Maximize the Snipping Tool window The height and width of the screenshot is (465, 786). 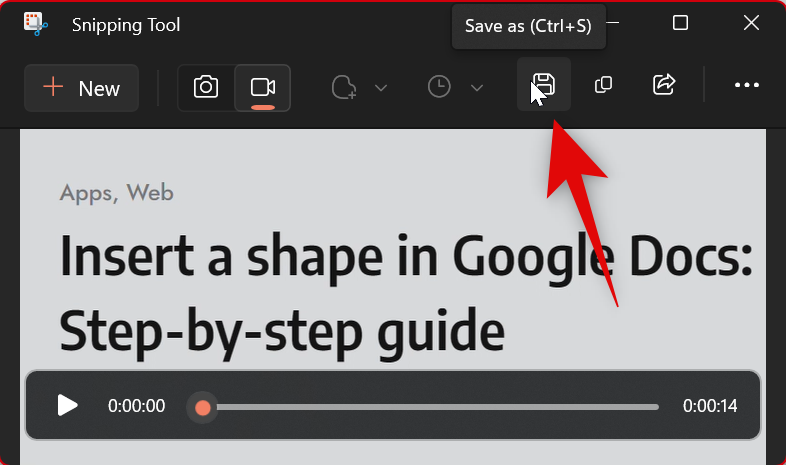click(680, 23)
